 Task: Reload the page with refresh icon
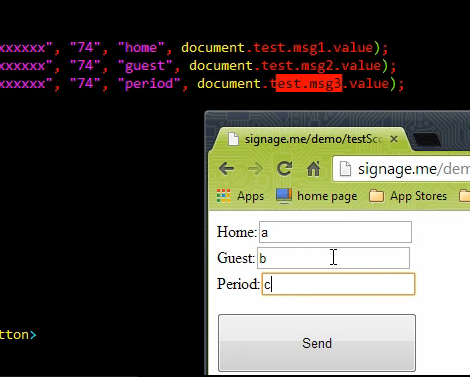click(x=285, y=168)
